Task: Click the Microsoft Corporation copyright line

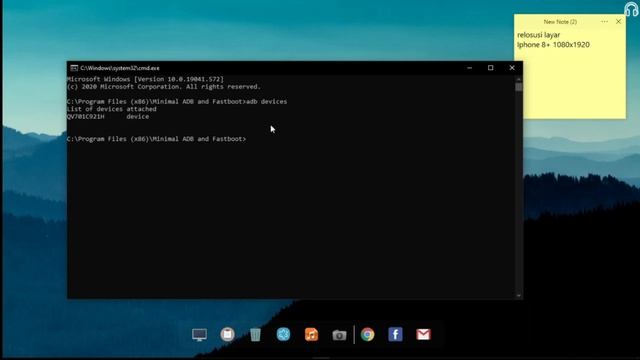Action: [x=164, y=87]
